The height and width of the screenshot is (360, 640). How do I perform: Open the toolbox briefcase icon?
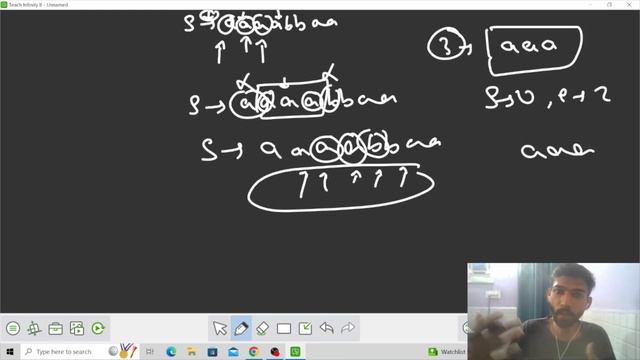(56, 328)
